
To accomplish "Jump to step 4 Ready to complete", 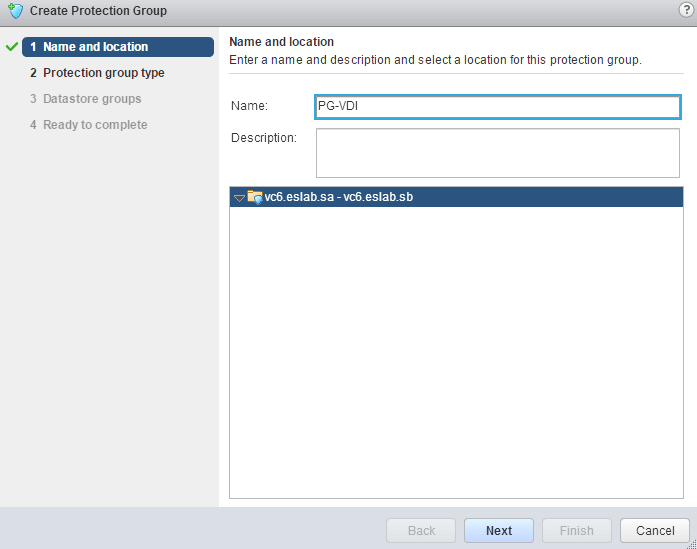I will (94, 125).
